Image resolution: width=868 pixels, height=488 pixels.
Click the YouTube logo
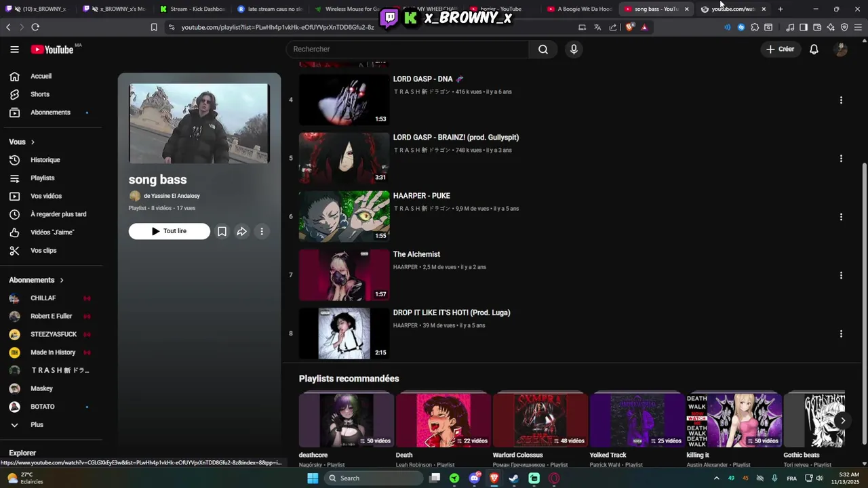tap(52, 49)
